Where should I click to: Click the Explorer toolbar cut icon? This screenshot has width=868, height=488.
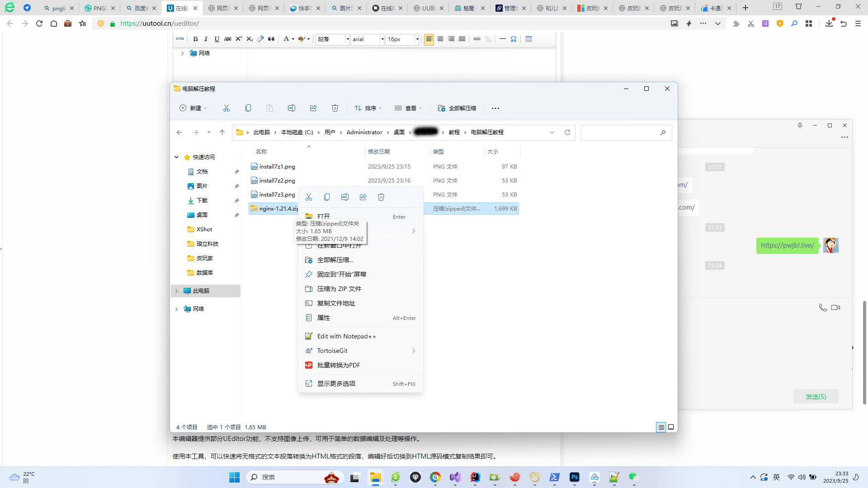tap(226, 108)
